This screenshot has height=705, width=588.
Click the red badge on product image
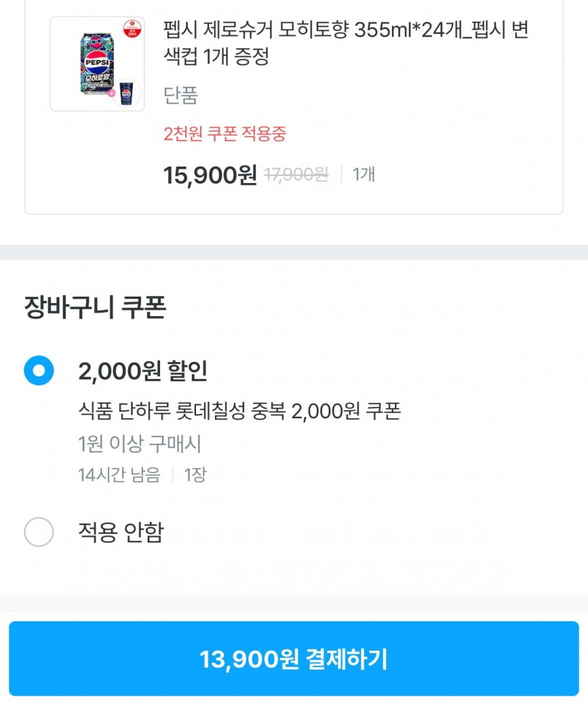(131, 28)
